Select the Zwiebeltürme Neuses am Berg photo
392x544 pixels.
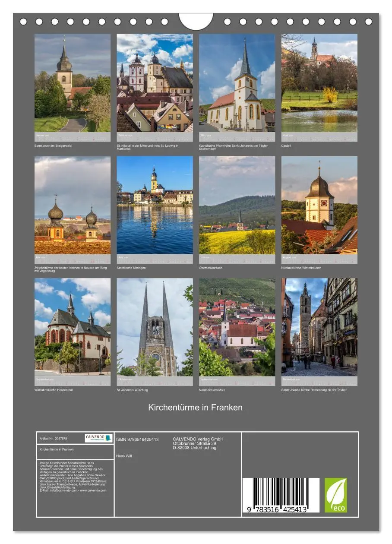click(x=73, y=205)
